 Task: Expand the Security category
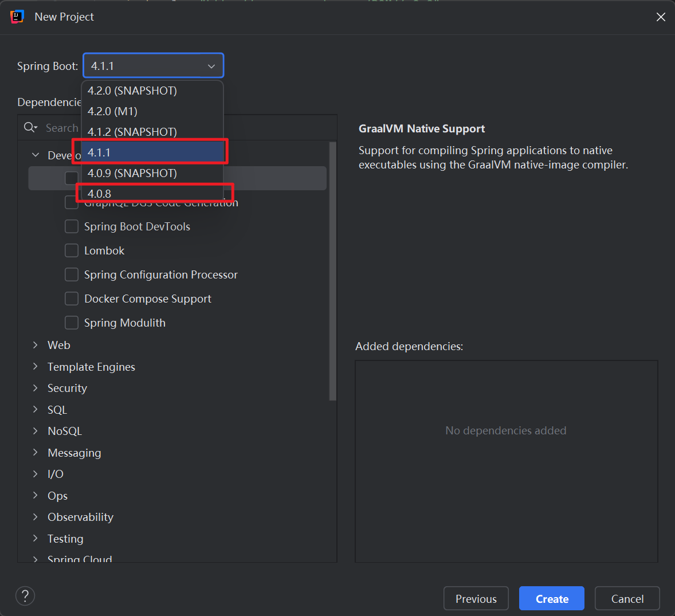[x=36, y=389]
